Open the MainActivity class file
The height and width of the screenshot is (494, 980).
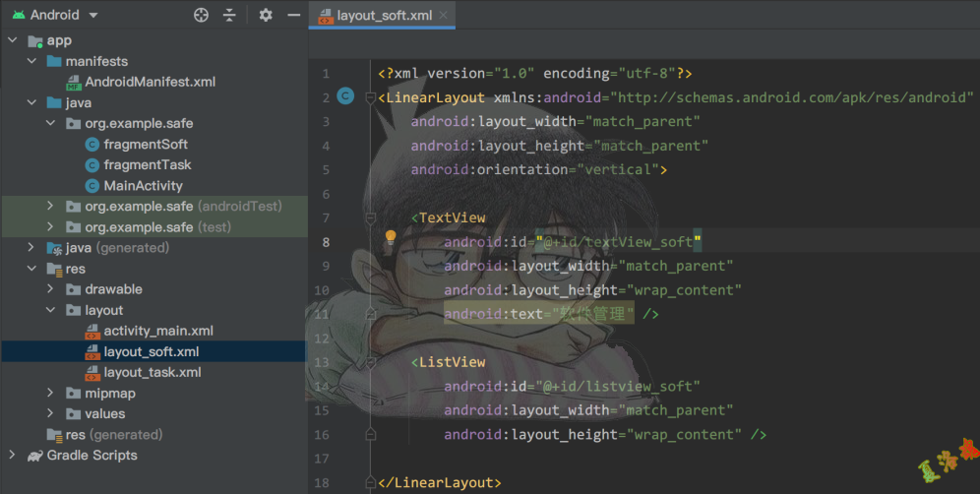point(143,185)
